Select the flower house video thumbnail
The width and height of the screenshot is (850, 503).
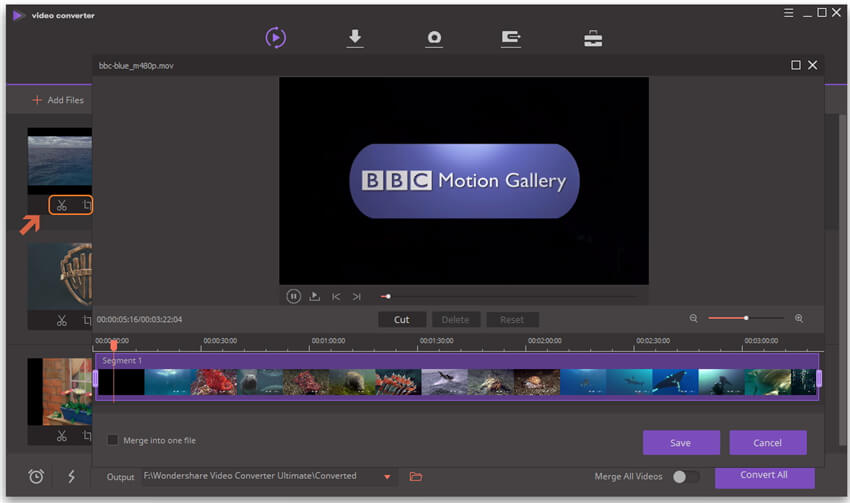[x=60, y=391]
